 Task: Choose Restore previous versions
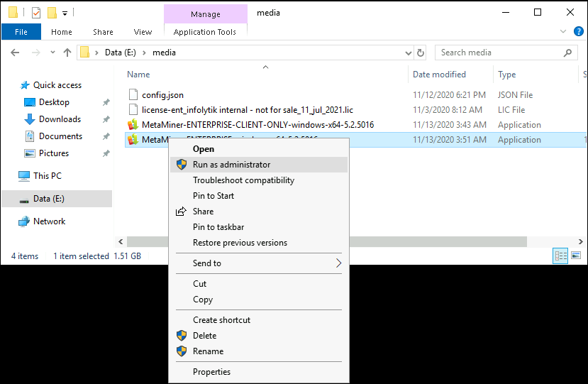pos(259,243)
